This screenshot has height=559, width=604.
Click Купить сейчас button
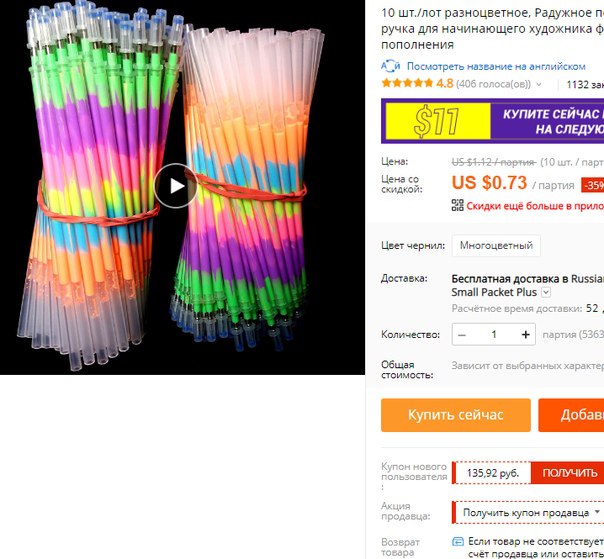[x=456, y=415]
